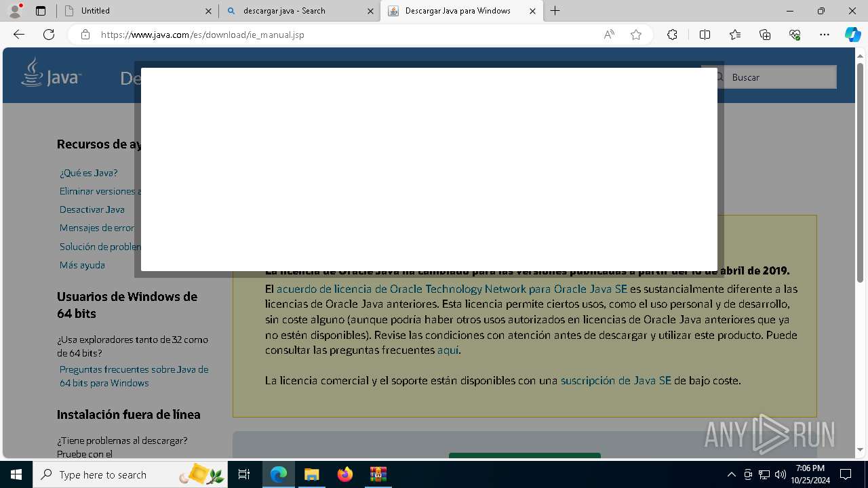Open File Explorer from taskbar
This screenshot has height=488, width=868.
311,474
